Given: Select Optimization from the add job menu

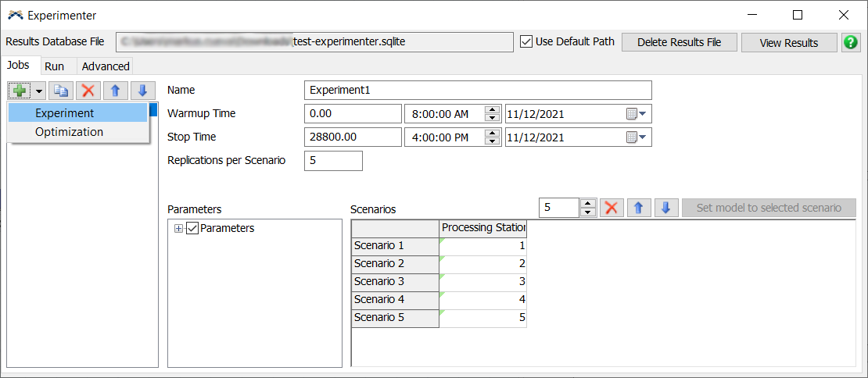Looking at the screenshot, I should click(x=69, y=132).
